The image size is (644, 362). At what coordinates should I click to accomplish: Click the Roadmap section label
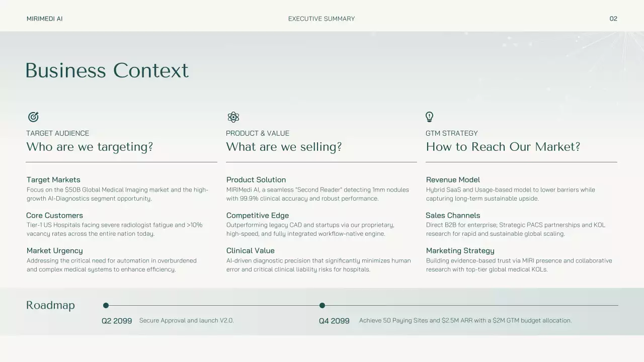50,305
